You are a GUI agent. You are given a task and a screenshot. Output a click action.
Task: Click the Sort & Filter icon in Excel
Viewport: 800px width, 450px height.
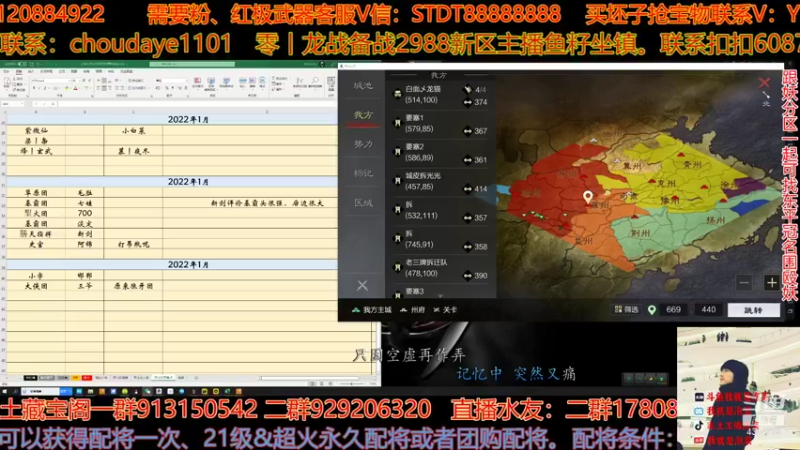tap(300, 82)
